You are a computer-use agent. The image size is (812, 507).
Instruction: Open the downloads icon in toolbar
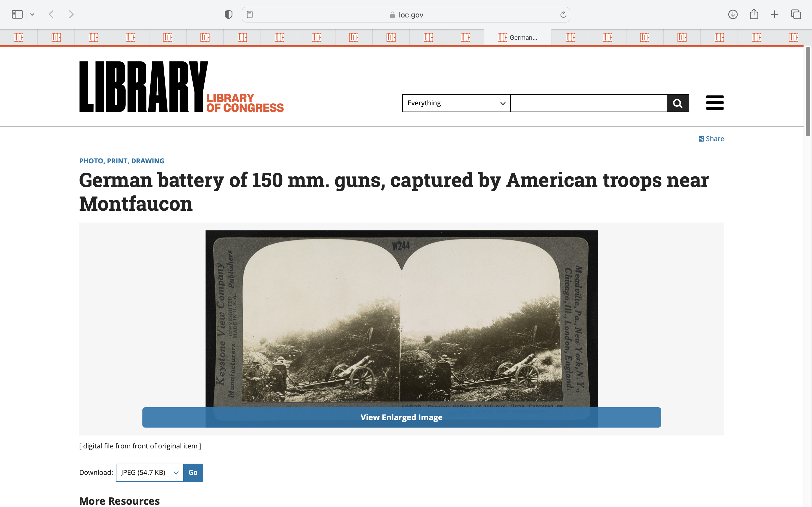(x=732, y=14)
